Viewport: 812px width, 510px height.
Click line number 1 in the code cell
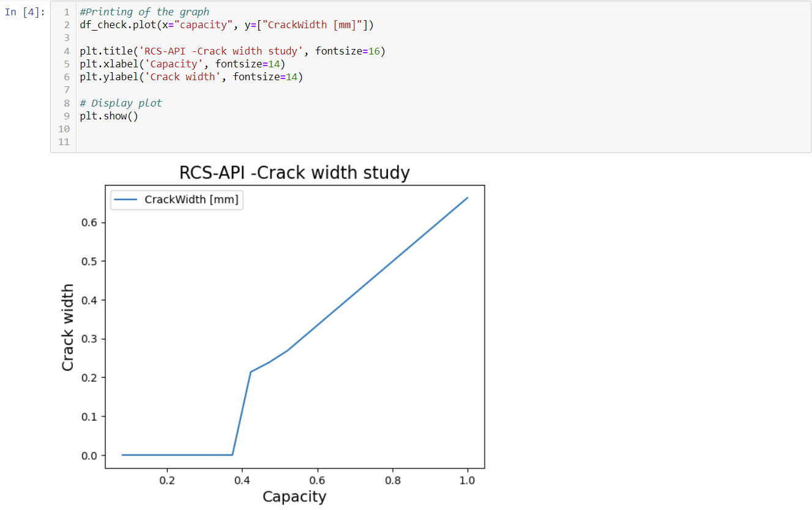pyautogui.click(x=66, y=12)
